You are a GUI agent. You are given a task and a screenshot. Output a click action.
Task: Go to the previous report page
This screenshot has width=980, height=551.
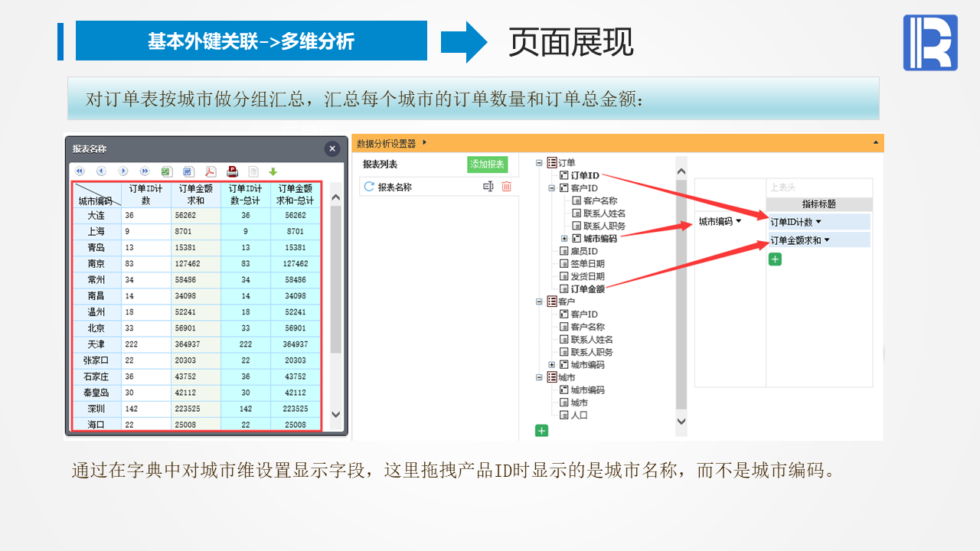coord(101,171)
